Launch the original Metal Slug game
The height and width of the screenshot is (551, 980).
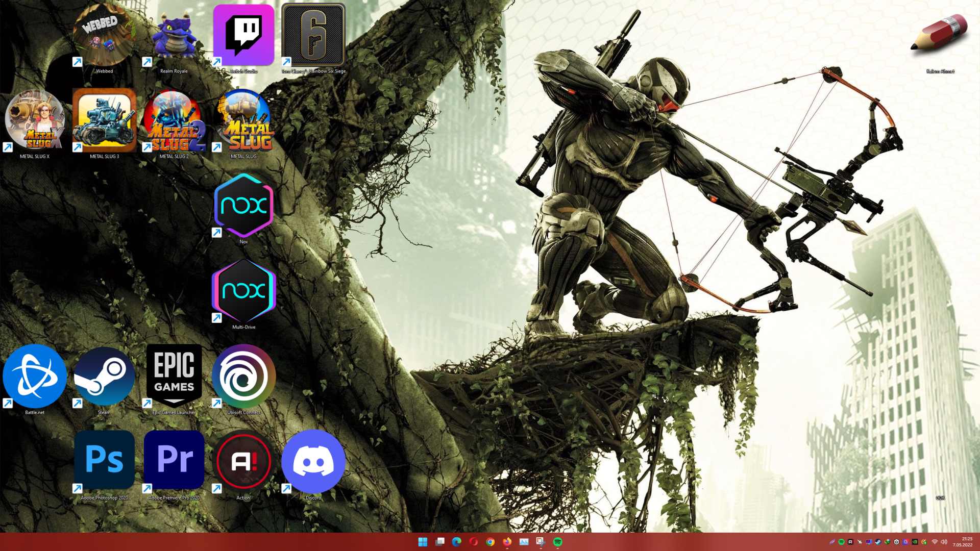pyautogui.click(x=243, y=121)
